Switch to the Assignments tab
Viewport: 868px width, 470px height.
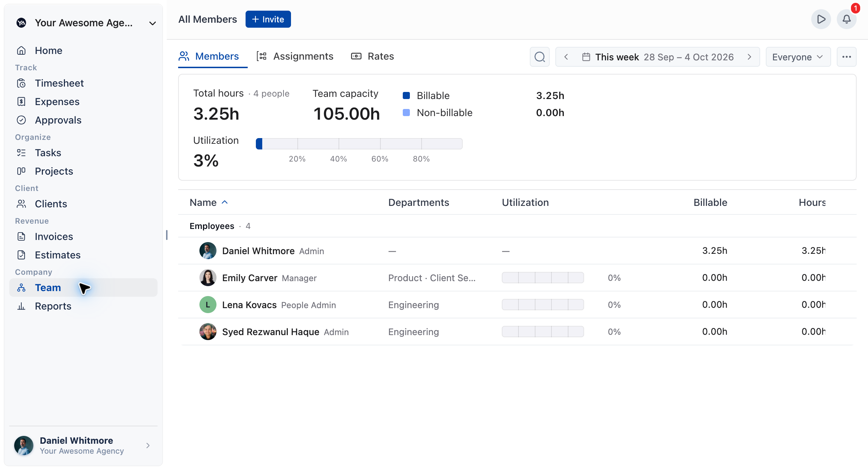(x=295, y=56)
